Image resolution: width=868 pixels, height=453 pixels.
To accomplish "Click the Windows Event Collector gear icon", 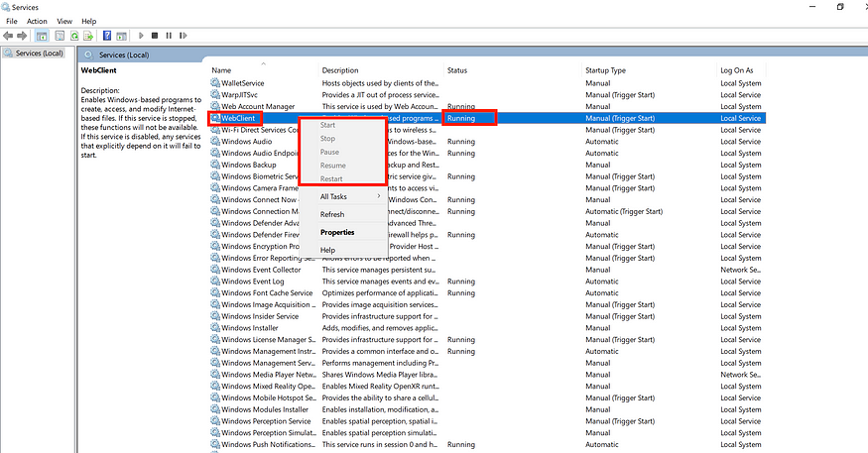I will [215, 270].
